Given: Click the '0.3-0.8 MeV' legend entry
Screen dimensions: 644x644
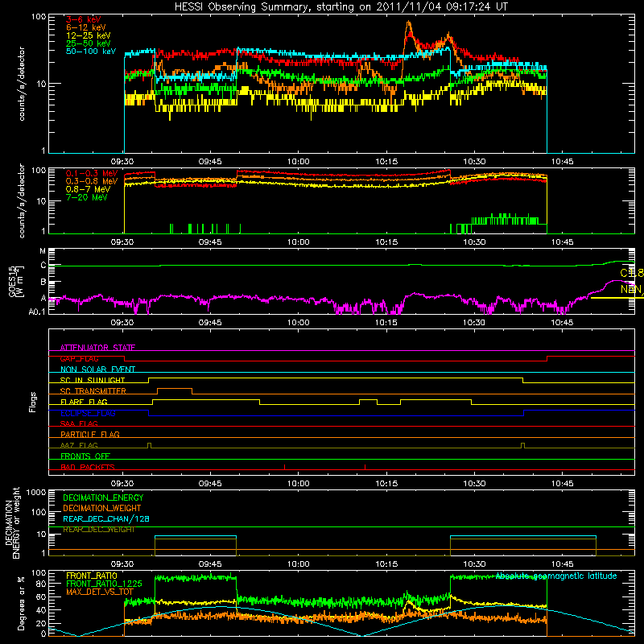Looking at the screenshot, I should pyautogui.click(x=92, y=181).
